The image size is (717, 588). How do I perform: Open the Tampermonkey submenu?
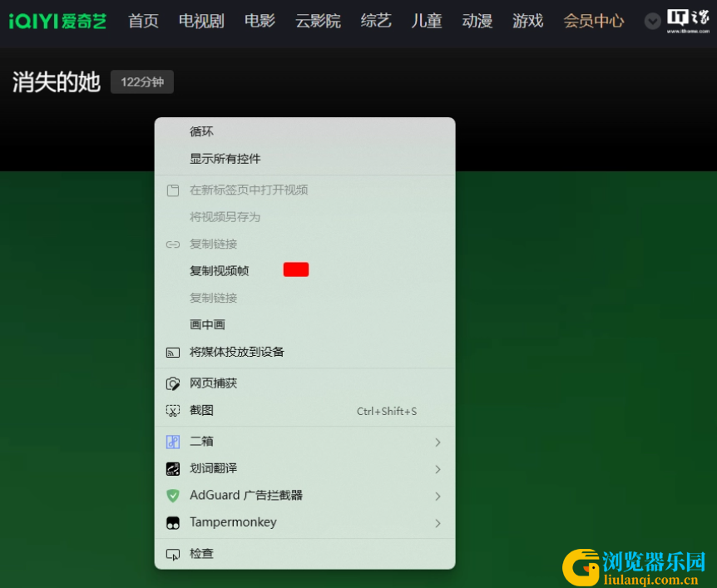pyautogui.click(x=305, y=522)
